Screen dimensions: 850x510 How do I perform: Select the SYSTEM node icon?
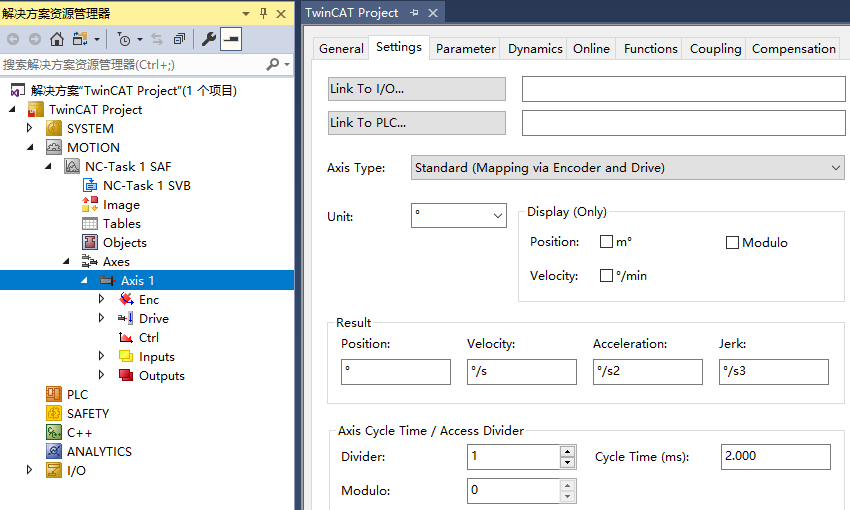[x=54, y=128]
